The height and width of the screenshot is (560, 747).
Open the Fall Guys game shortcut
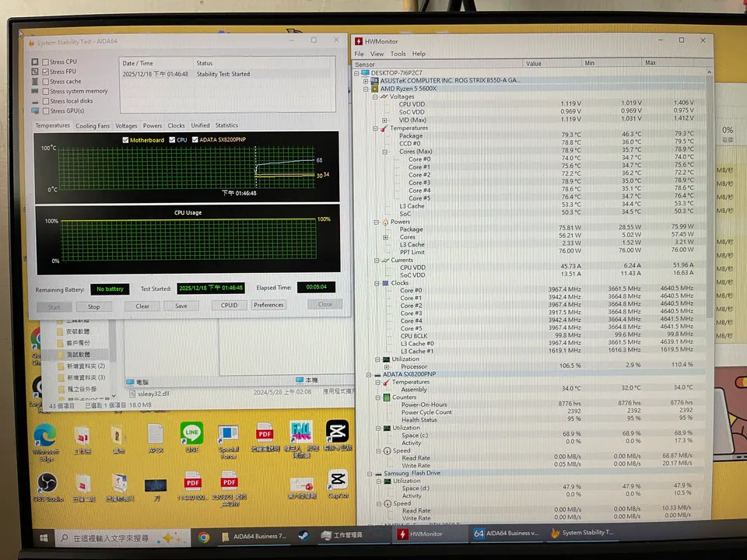[301, 439]
